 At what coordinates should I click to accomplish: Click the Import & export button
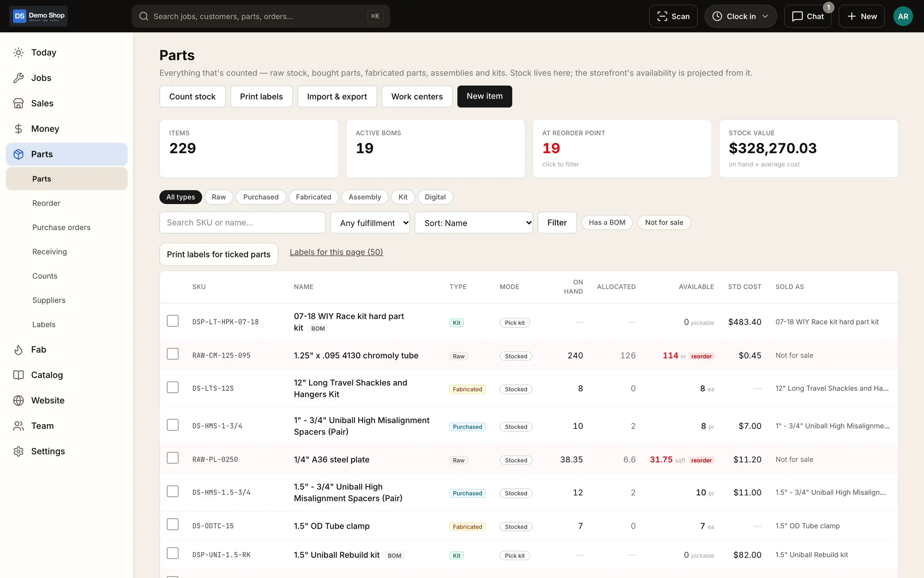coord(337,96)
